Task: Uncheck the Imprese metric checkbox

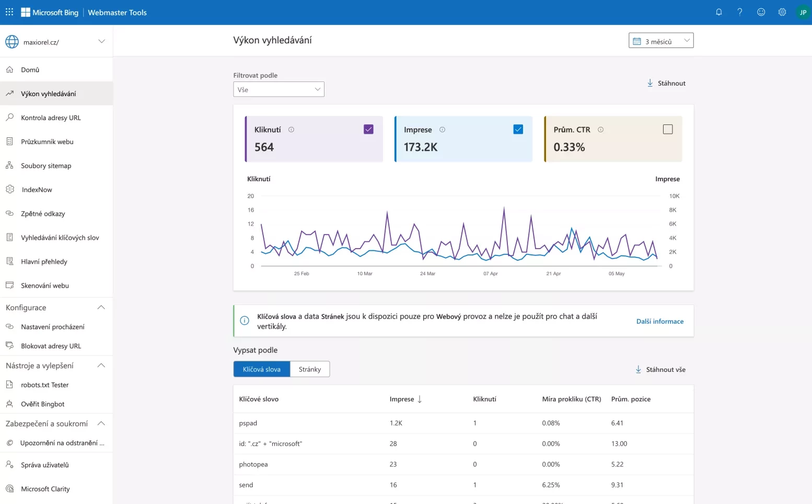Action: 518,129
